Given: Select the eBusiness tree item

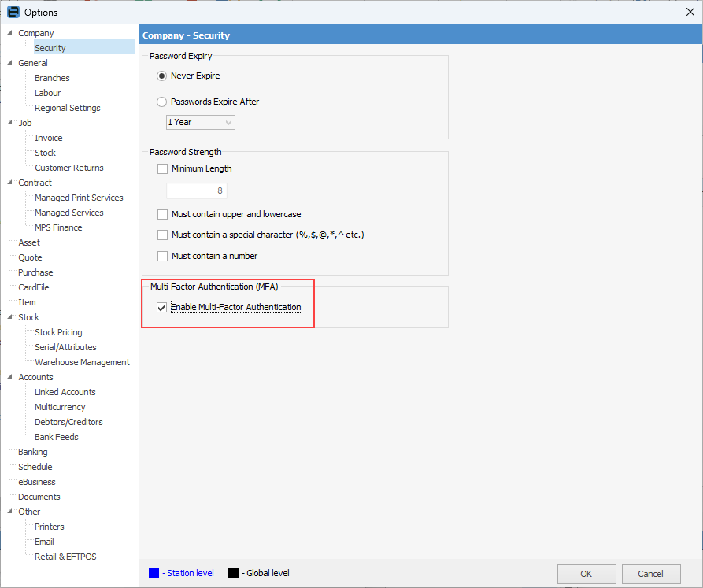Looking at the screenshot, I should click(37, 482).
